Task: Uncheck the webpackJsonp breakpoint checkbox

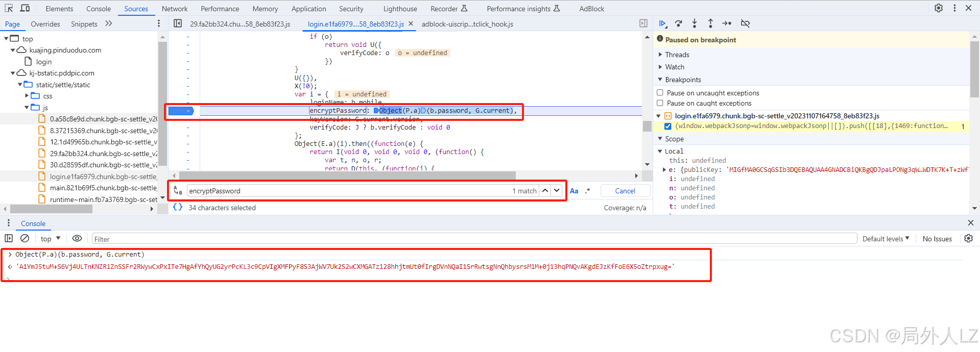Action: coord(667,126)
